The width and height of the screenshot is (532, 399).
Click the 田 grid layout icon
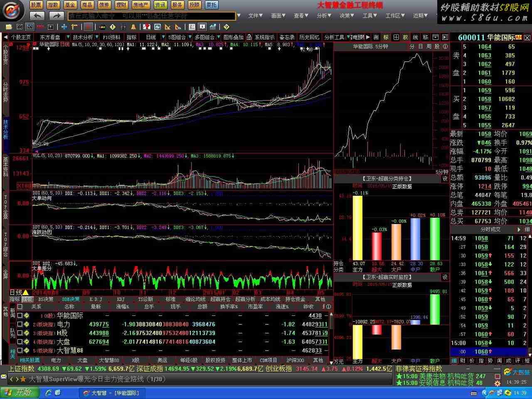pyautogui.click(x=396, y=37)
